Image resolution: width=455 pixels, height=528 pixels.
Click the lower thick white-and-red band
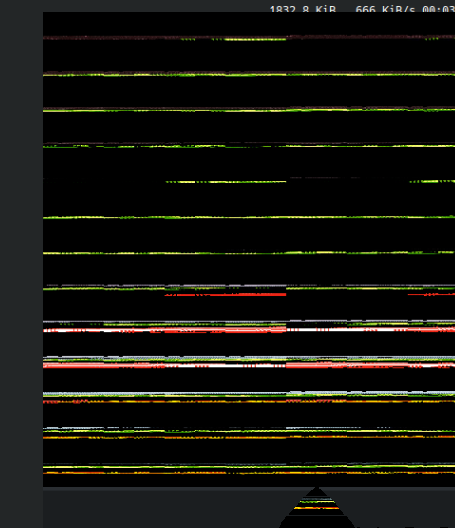pos(249,365)
